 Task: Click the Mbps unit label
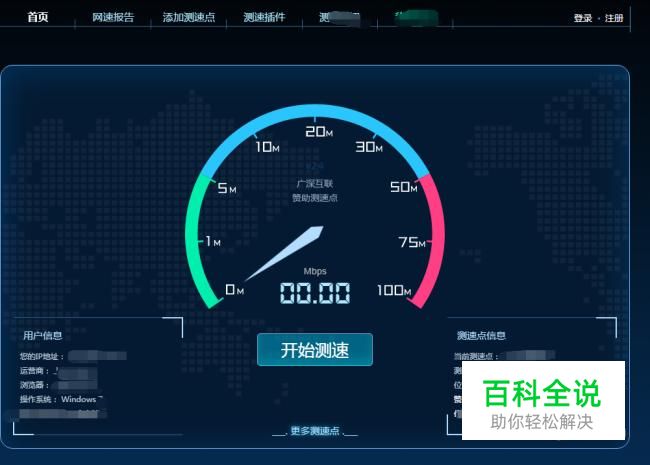(x=315, y=271)
